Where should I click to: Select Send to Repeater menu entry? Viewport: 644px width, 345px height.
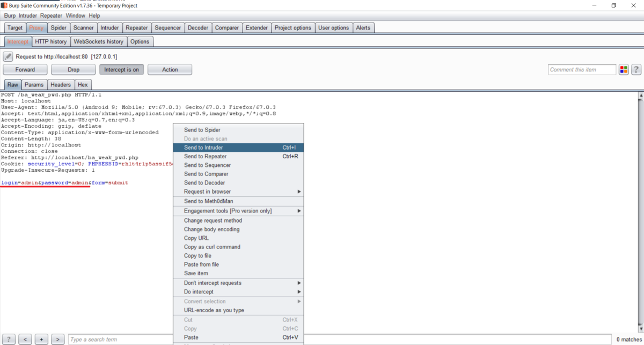coord(238,156)
